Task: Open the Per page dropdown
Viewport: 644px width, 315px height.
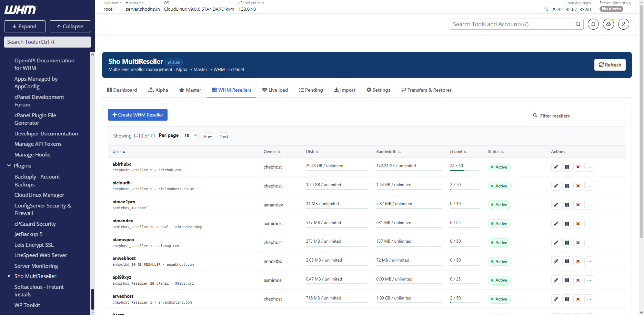Action: tap(190, 135)
